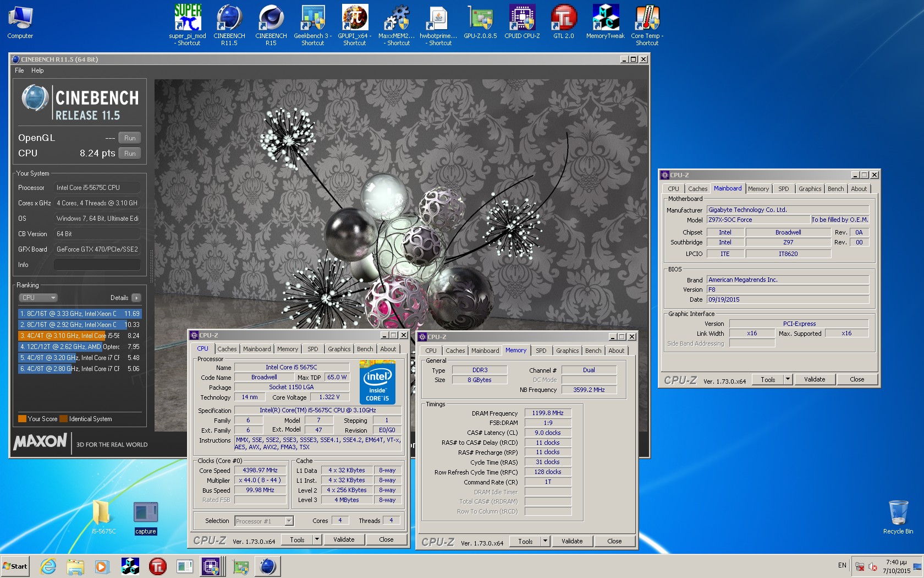Click the ranking Details arrow button

136,298
